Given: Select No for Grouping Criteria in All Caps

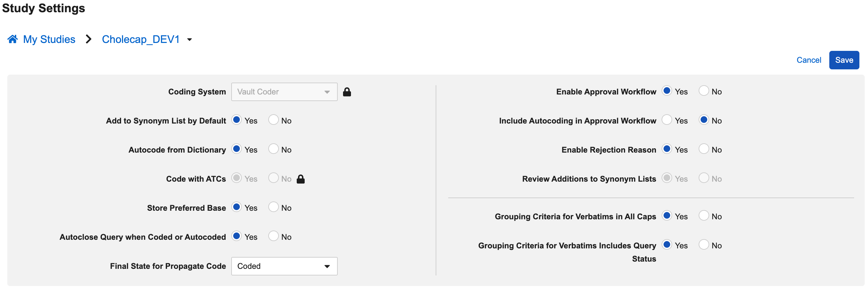Looking at the screenshot, I should [x=704, y=216].
